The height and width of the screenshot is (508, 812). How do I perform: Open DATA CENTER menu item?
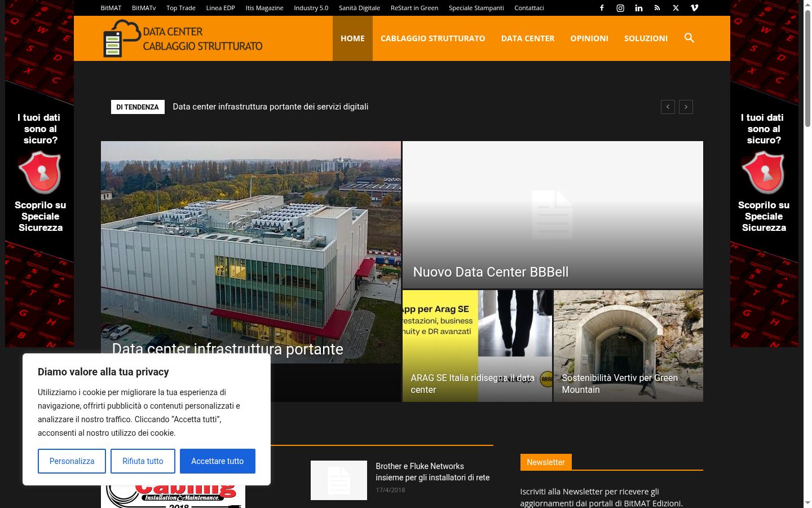(x=528, y=38)
